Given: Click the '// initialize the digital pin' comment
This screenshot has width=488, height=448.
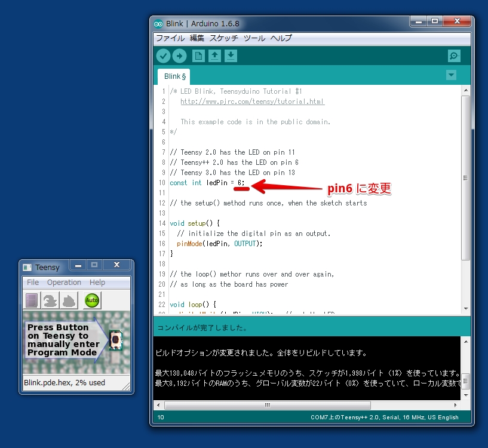Looking at the screenshot, I should [254, 234].
